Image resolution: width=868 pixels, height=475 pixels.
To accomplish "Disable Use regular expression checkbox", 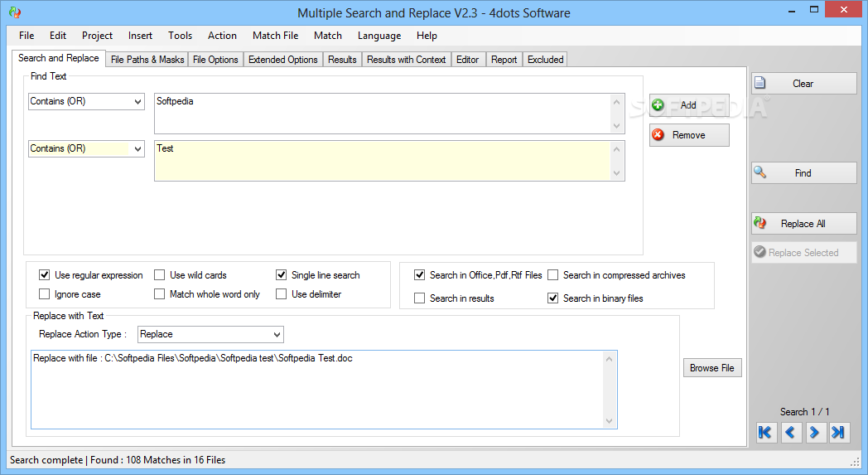I will 44,275.
